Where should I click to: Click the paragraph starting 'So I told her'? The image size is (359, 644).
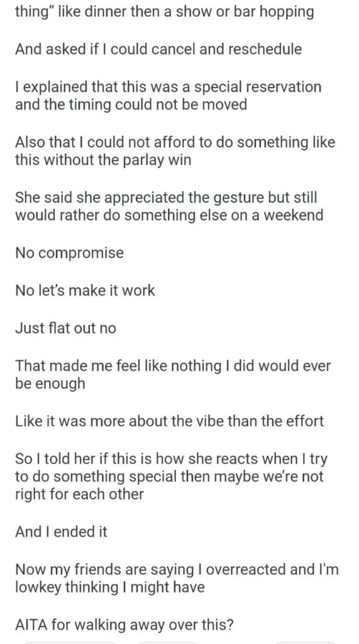point(171,476)
